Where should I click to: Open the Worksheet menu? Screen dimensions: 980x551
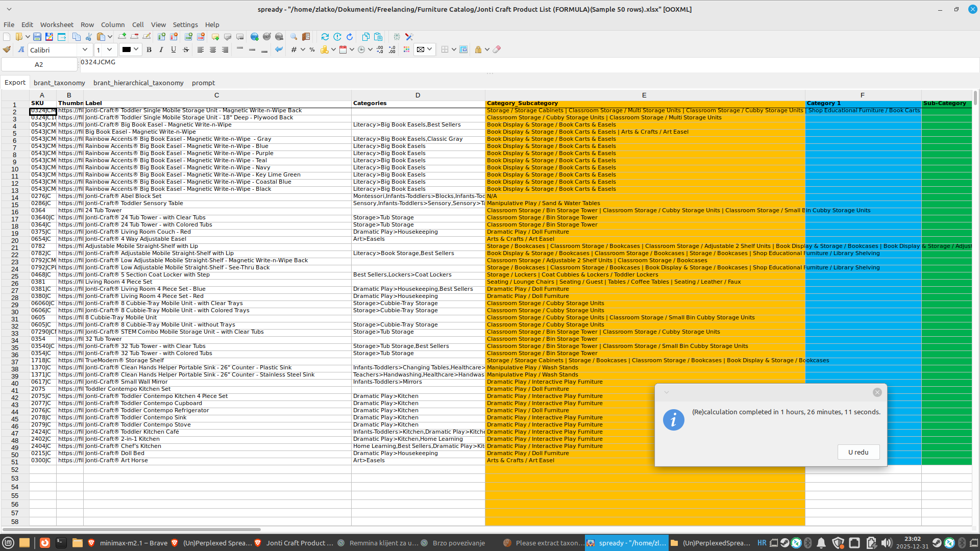pos(57,24)
